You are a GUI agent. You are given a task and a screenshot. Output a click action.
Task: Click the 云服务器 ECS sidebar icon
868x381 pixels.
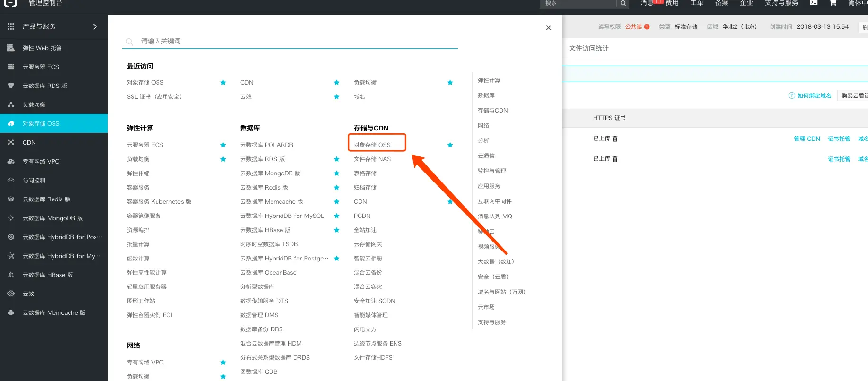point(11,67)
